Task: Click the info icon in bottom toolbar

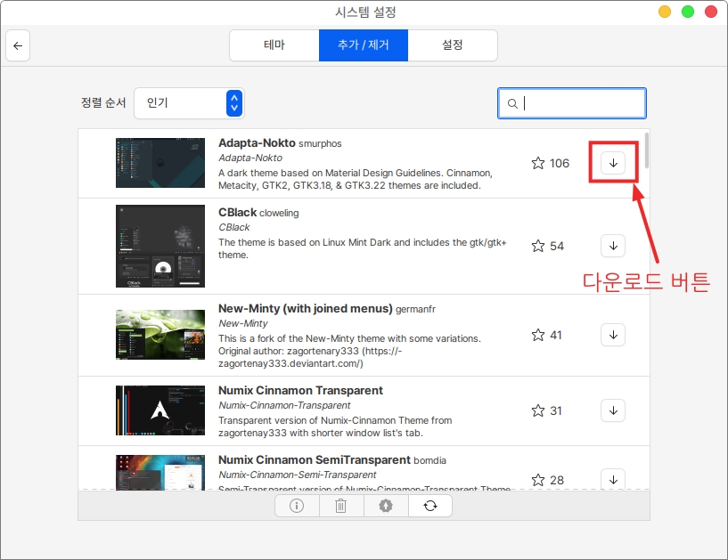Action: click(297, 506)
